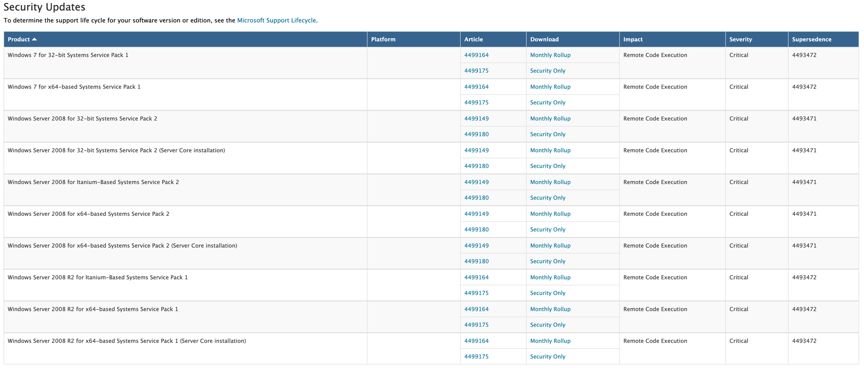Select 'Windows Server 2008 R2 for Itanium-Based Systems' product name
Screen dimensions: 864x368
(x=98, y=277)
